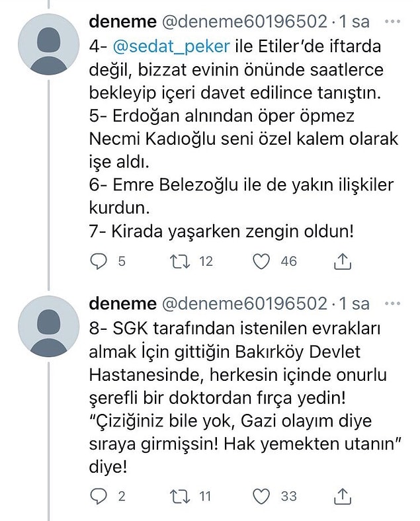Like the tweet with 33 likes
The height and width of the screenshot is (521, 420).
click(x=261, y=497)
